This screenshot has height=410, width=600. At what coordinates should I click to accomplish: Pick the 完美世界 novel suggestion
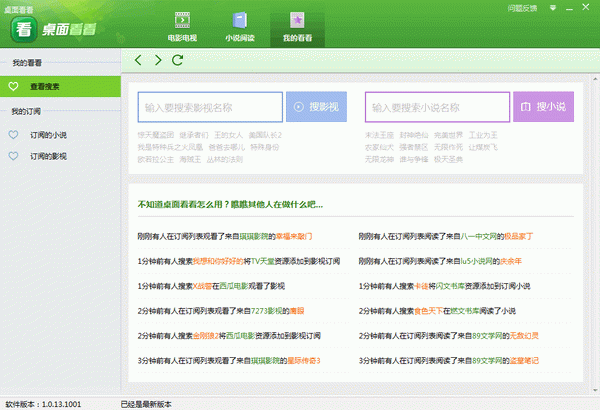[x=448, y=135]
